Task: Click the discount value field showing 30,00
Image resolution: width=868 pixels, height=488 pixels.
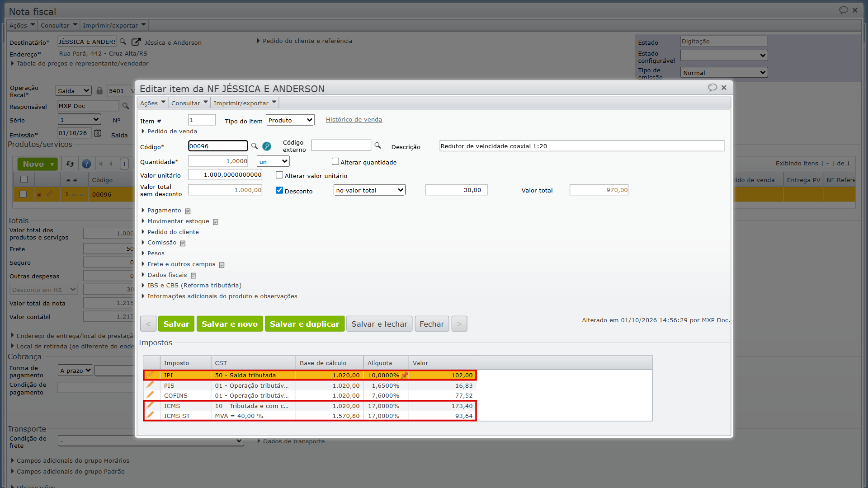Action: (x=456, y=190)
